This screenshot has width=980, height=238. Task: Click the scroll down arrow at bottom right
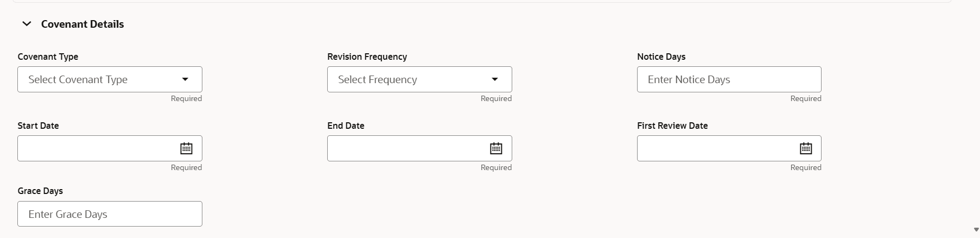click(x=976, y=230)
